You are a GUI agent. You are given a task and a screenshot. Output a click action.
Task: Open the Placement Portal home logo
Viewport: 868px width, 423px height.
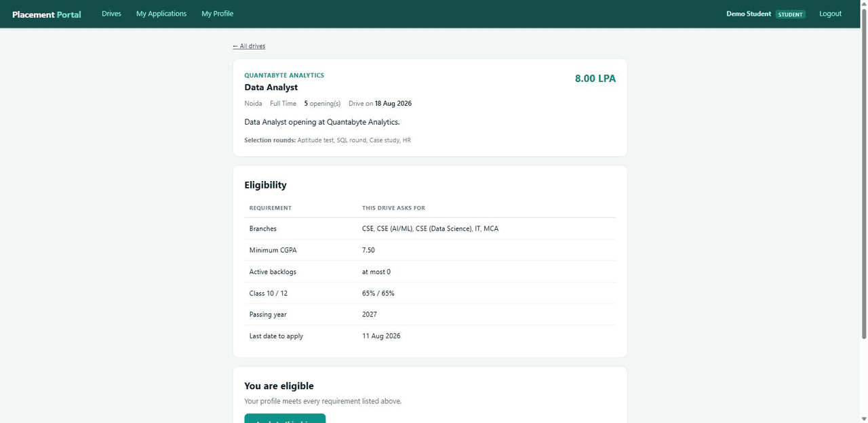[x=46, y=14]
